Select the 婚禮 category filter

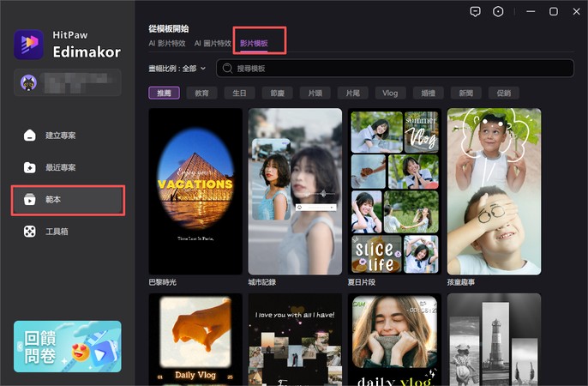429,93
